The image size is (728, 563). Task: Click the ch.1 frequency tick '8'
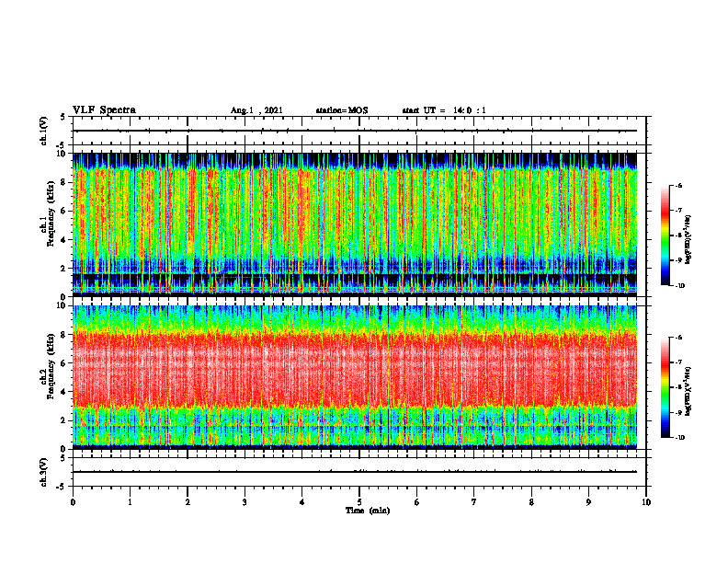point(63,182)
